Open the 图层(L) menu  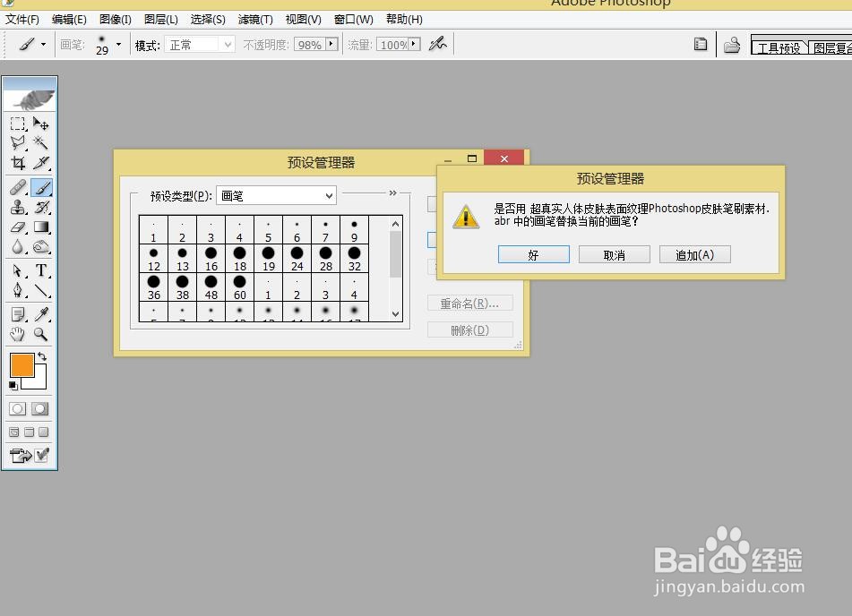pyautogui.click(x=161, y=20)
